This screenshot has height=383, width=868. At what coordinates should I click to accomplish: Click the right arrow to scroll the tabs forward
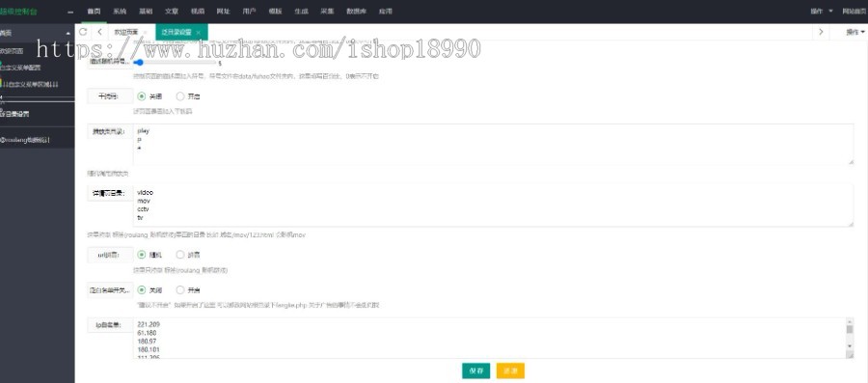(x=821, y=32)
